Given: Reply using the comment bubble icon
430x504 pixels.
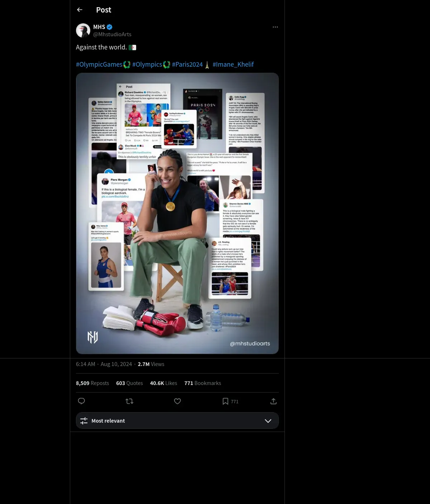Looking at the screenshot, I should coord(81,401).
